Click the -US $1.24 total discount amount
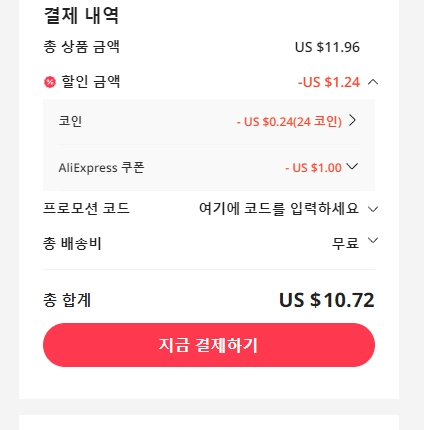This screenshot has height=430, width=424. point(329,82)
